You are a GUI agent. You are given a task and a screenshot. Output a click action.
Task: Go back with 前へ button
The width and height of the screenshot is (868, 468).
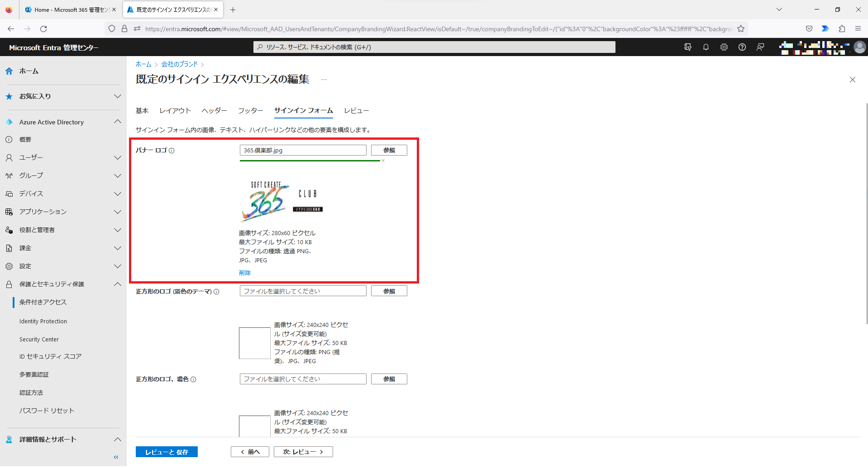coord(250,452)
